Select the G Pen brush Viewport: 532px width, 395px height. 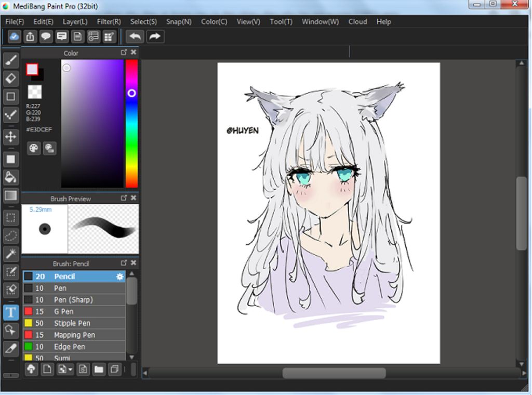74,311
